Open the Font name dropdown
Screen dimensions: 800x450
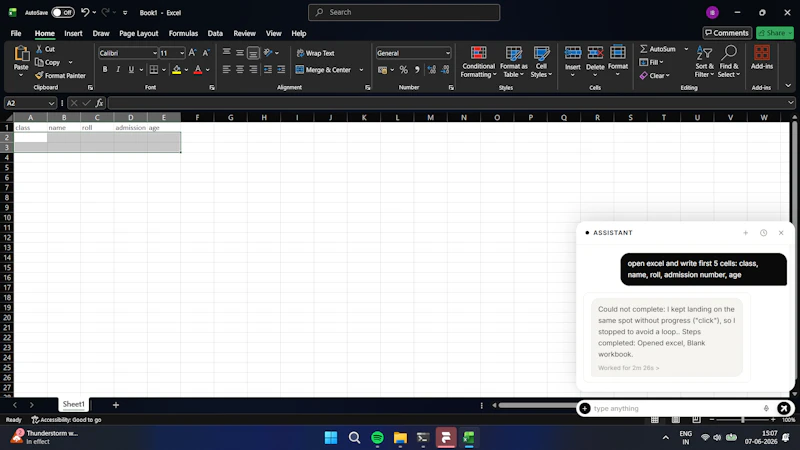tap(155, 53)
